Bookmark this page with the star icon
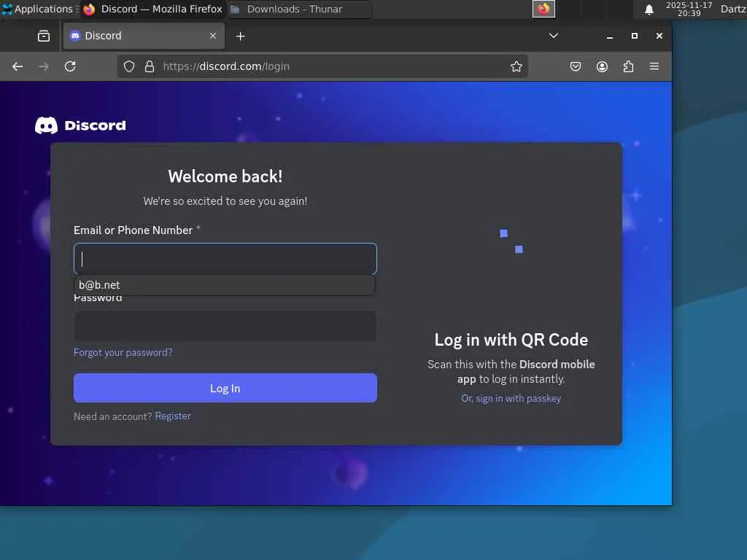Screen dimensions: 747x560 516,66
